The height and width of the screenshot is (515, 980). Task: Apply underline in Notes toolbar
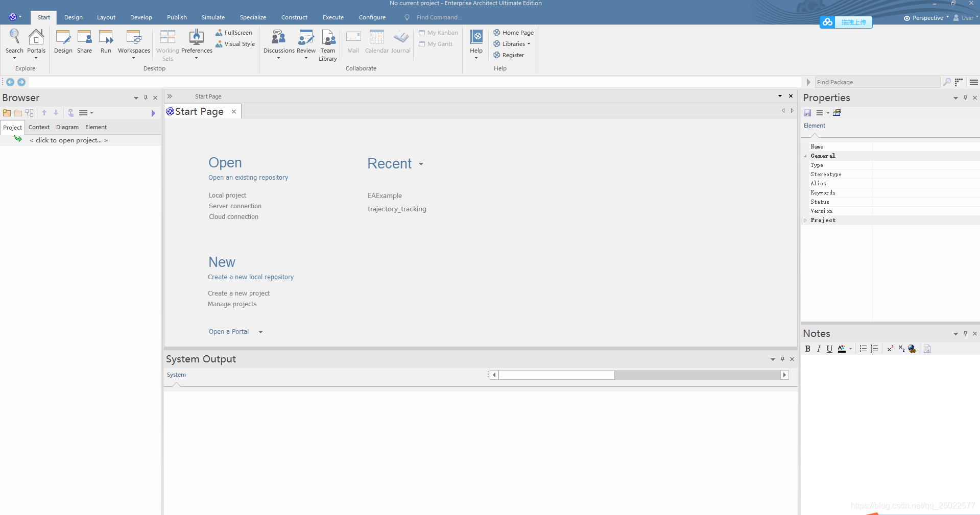(x=829, y=349)
